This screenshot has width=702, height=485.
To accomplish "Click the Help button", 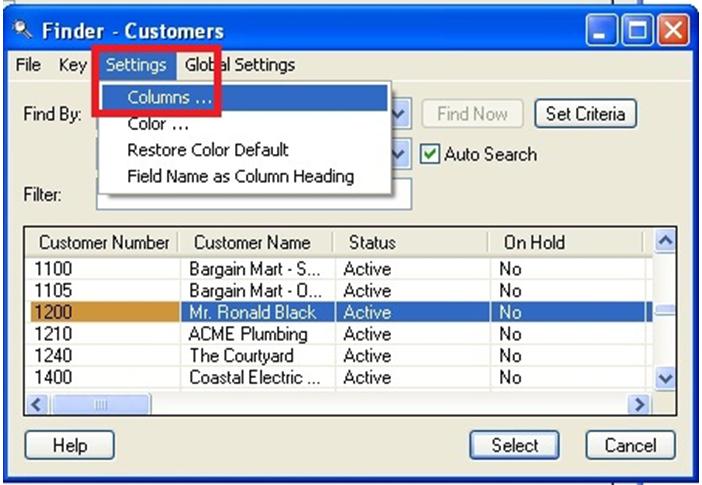I will (69, 445).
